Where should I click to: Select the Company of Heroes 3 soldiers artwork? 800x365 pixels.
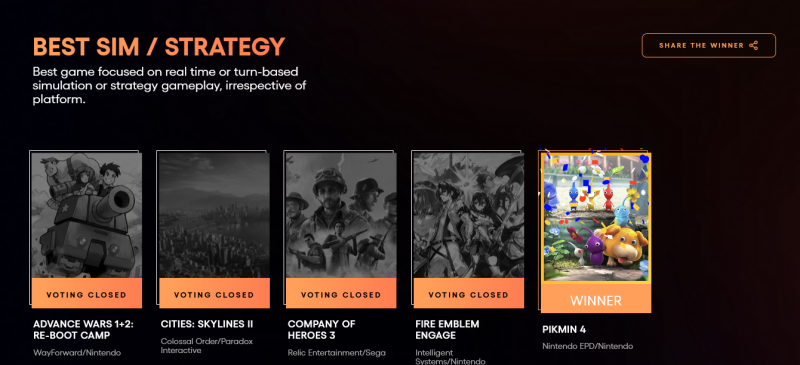click(341, 215)
